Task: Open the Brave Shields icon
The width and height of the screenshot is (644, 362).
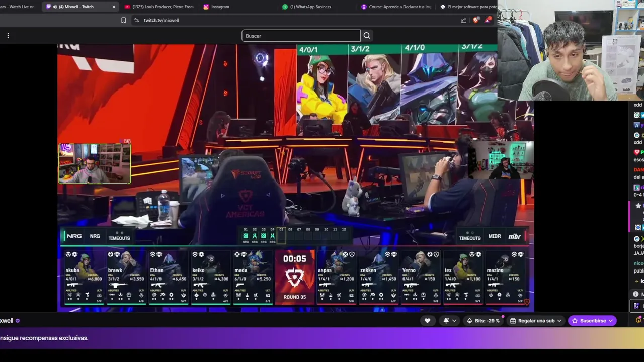Action: pos(476,20)
